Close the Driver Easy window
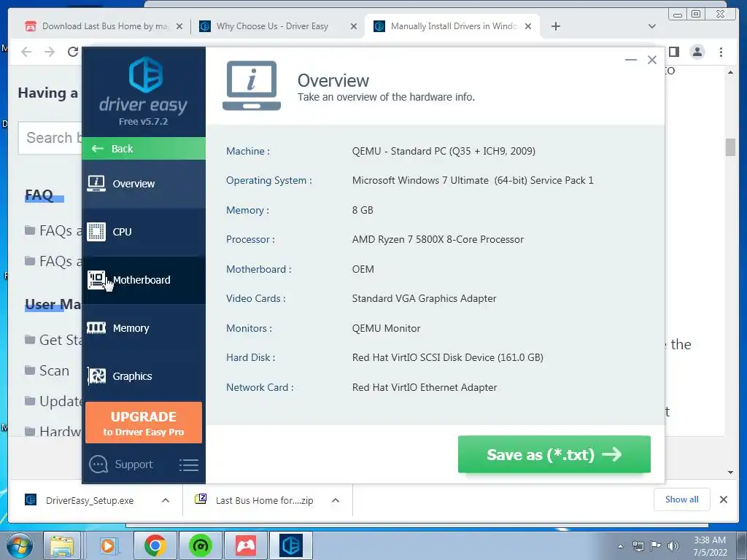Image resolution: width=747 pixels, height=560 pixels. coord(652,60)
